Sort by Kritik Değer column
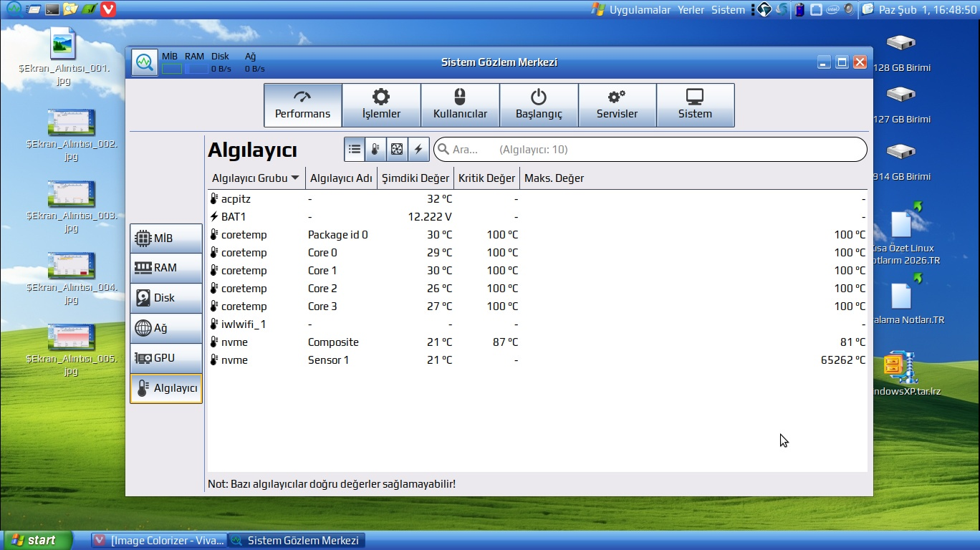Image resolution: width=980 pixels, height=550 pixels. [x=487, y=178]
